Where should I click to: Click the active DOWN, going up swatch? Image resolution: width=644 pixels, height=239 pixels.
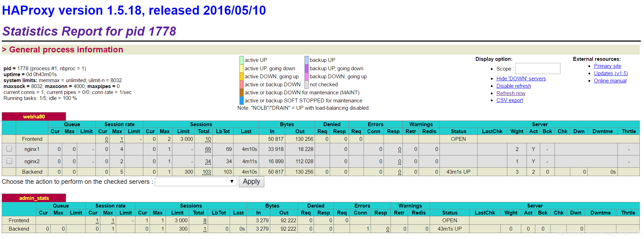242,77
